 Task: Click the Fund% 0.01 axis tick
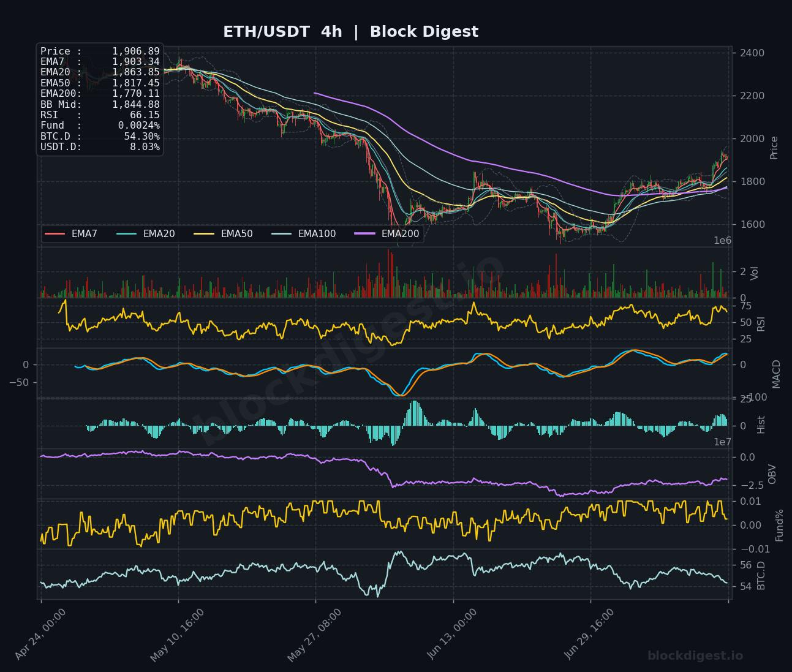tap(750, 502)
